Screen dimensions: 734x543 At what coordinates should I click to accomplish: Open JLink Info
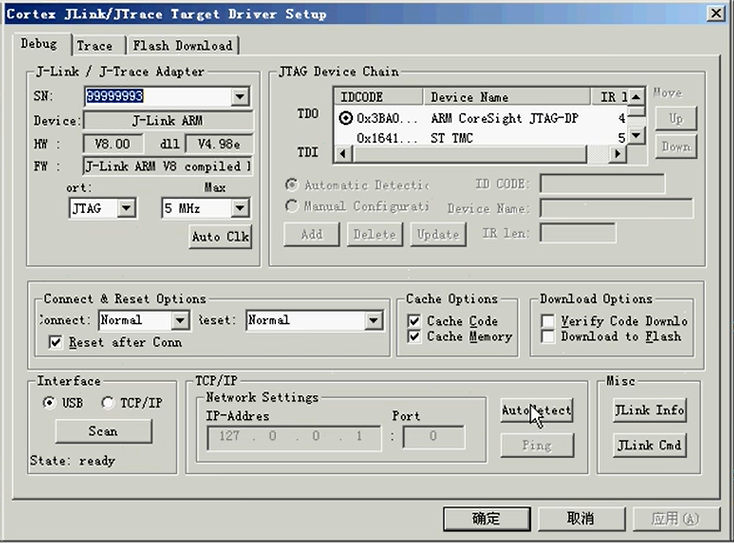click(x=649, y=411)
